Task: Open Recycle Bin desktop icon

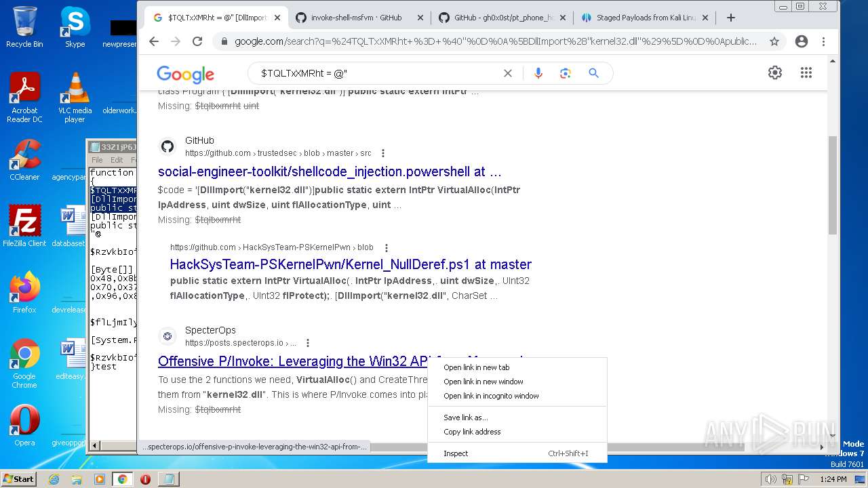Action: point(24,27)
